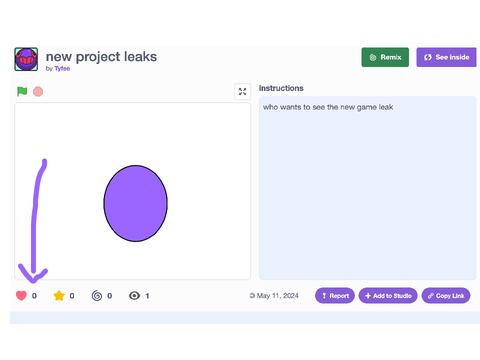Viewport: 480px width, 360px height.
Task: Copy the project link
Action: coord(446,296)
